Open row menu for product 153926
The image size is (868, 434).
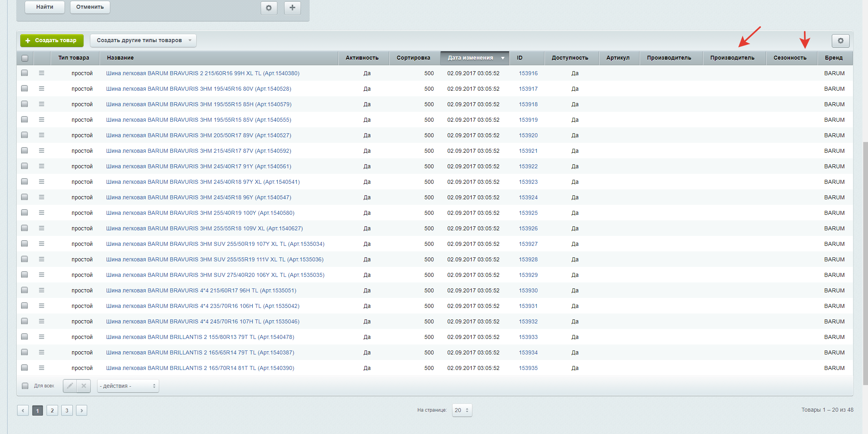41,228
